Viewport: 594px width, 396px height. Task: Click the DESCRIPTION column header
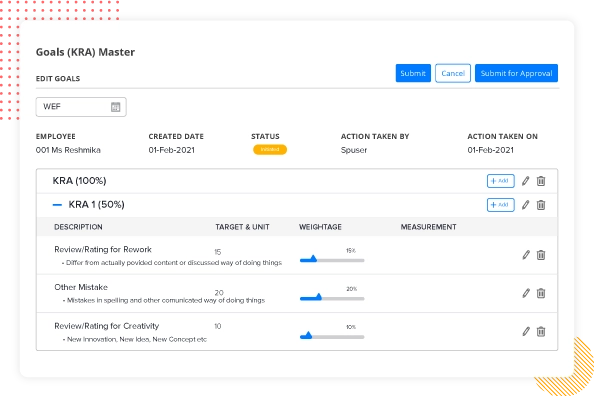coord(78,227)
